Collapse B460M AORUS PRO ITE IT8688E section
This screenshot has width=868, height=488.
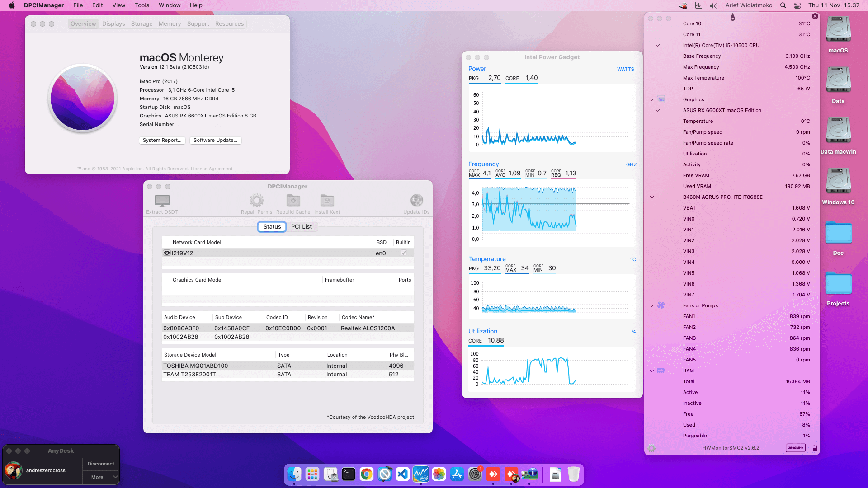coord(652,197)
